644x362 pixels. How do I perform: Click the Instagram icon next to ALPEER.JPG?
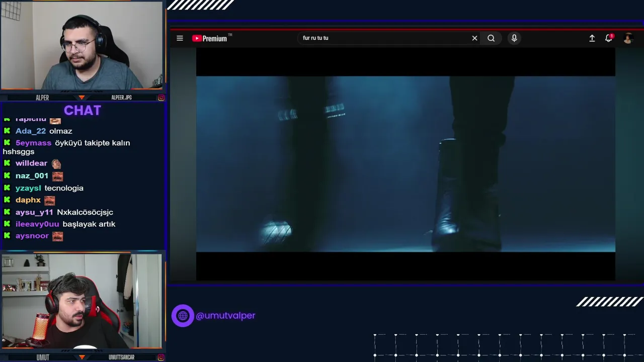[161, 98]
